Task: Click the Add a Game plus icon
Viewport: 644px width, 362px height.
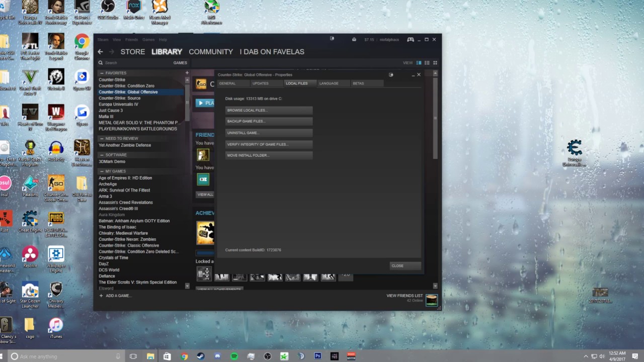Action: tap(101, 296)
